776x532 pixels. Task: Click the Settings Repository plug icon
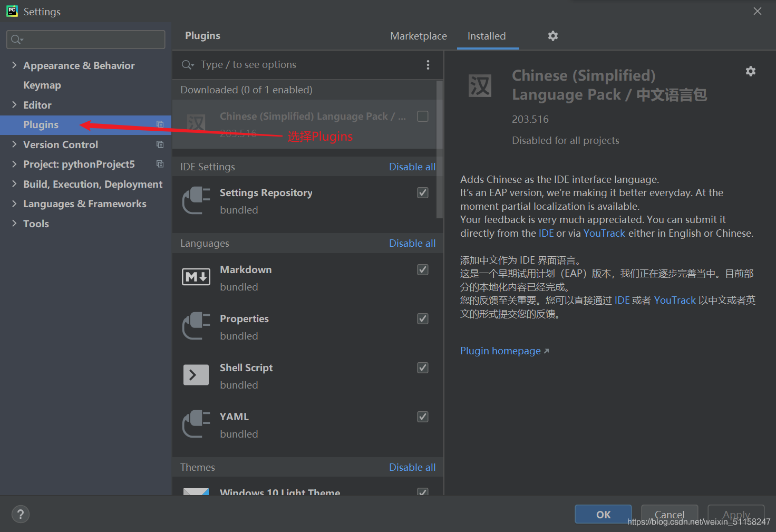coord(196,200)
